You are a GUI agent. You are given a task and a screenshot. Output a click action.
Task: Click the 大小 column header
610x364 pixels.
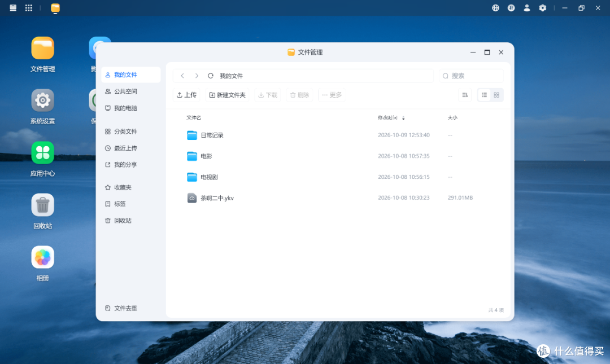(452, 117)
